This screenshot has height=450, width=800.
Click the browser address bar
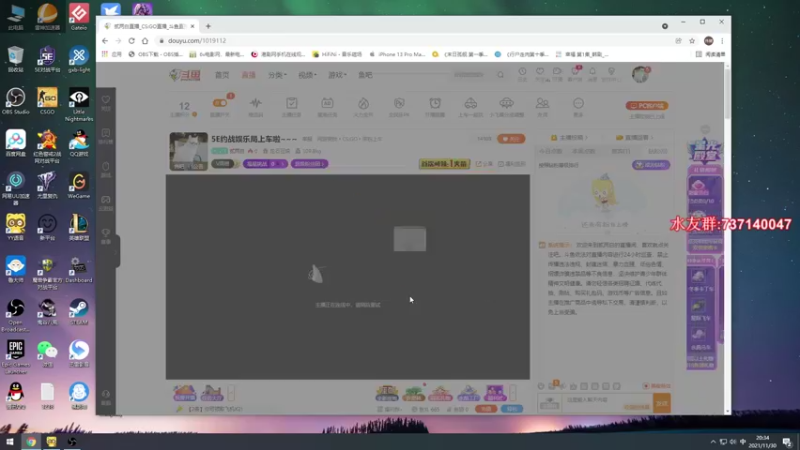(413, 41)
